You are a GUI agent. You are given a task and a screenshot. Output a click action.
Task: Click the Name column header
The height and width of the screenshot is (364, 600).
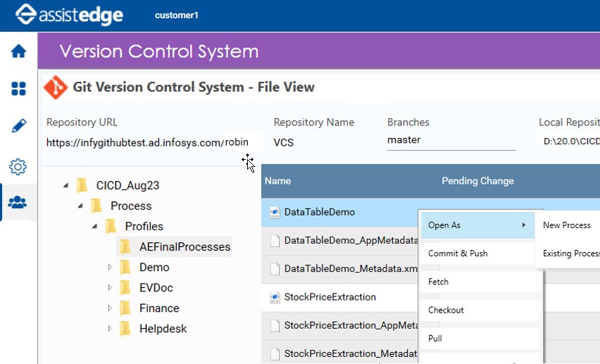pos(277,181)
